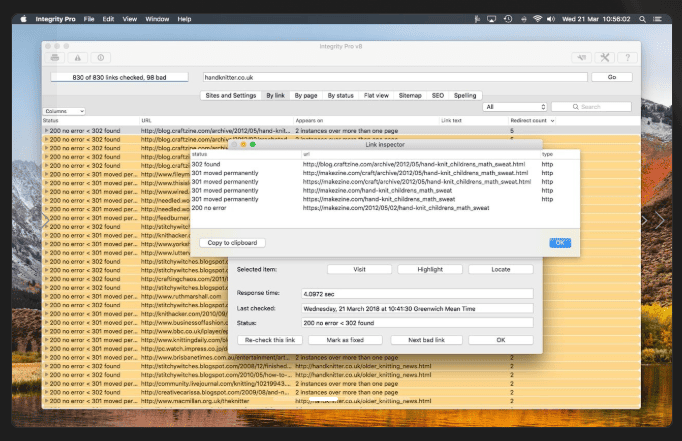This screenshot has height=441, width=682.
Task: Expand the www.ruthmarshall.com row triangle
Action: point(46,296)
